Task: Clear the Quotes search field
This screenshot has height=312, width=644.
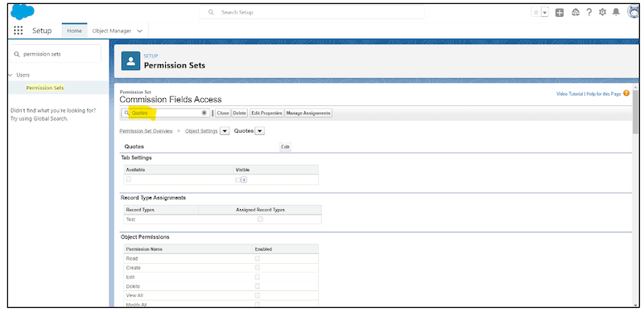Action: click(x=204, y=113)
